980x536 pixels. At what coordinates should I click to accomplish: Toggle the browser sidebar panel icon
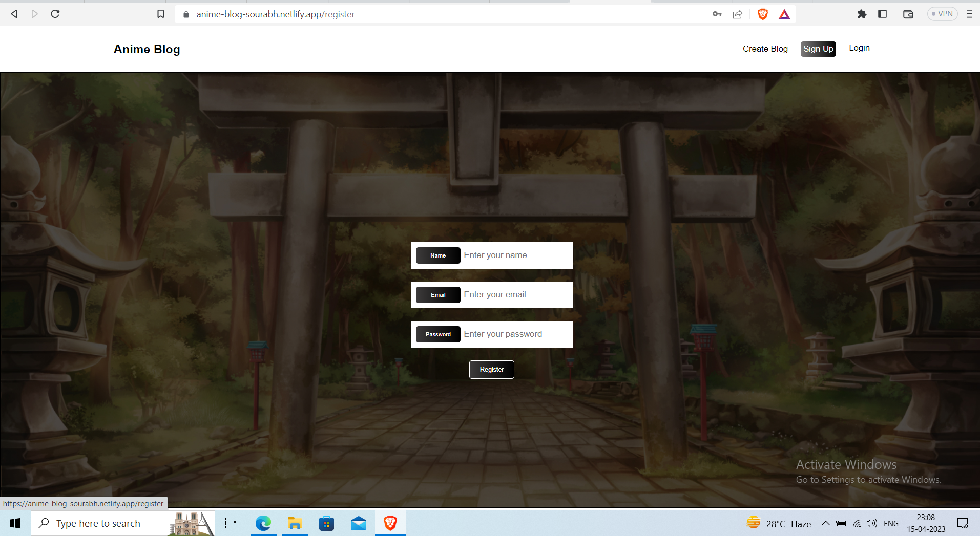tap(882, 14)
